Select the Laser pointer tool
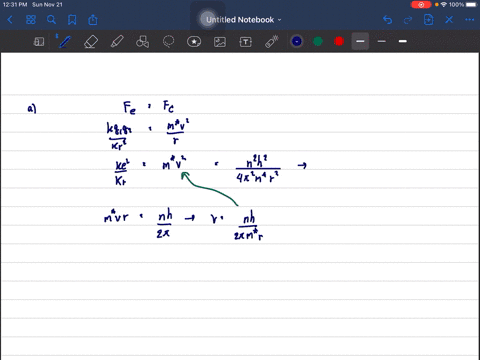The height and width of the screenshot is (360, 480). point(272,42)
